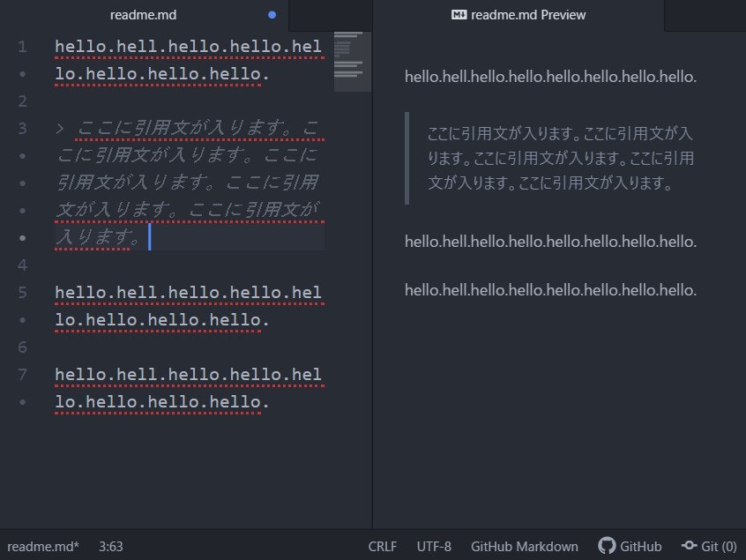The image size is (746, 560).
Task: Click the minimap in the editor
Action: pos(353,62)
